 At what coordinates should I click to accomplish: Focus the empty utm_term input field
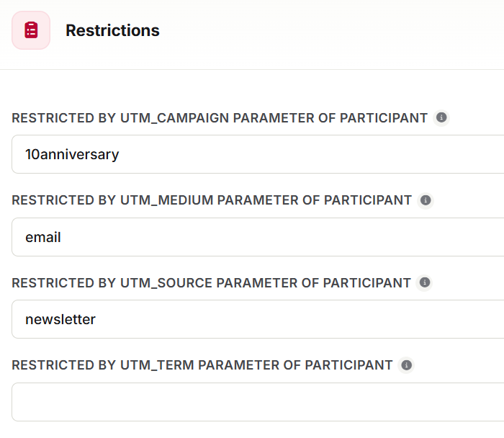pyautogui.click(x=258, y=402)
